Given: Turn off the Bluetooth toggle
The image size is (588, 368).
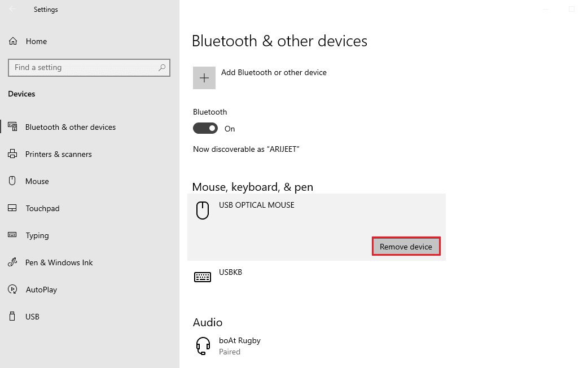Looking at the screenshot, I should pyautogui.click(x=205, y=128).
